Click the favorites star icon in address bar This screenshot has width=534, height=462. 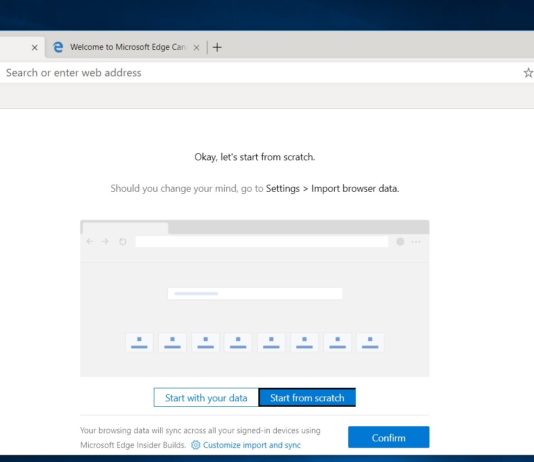[x=528, y=73]
